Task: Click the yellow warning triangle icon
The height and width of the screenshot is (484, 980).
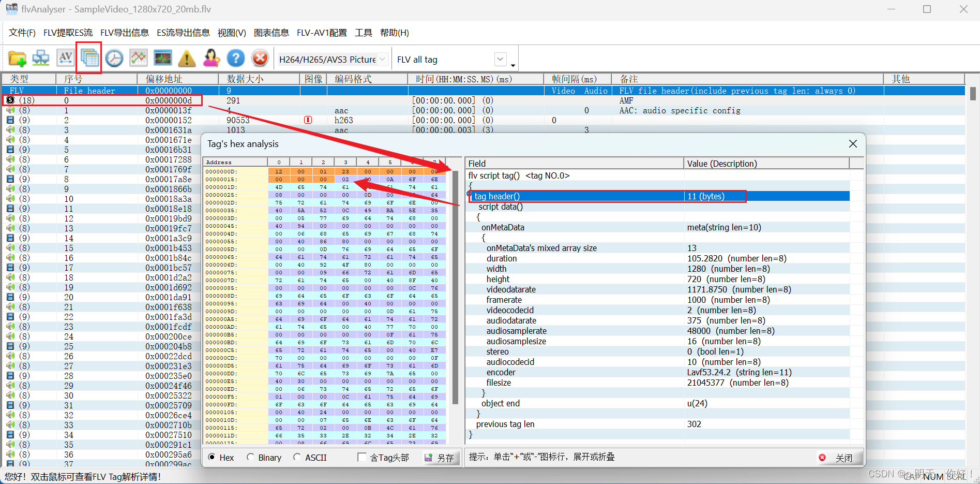Action: (x=187, y=58)
